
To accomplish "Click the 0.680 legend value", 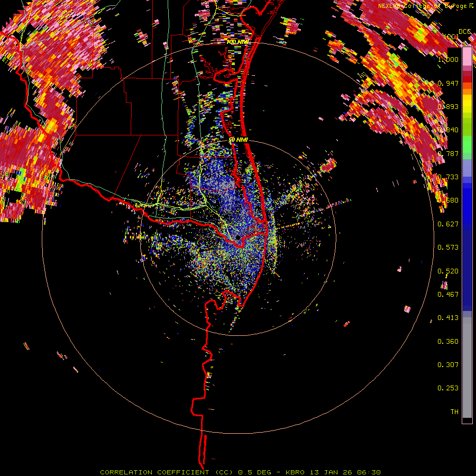I will [448, 200].
